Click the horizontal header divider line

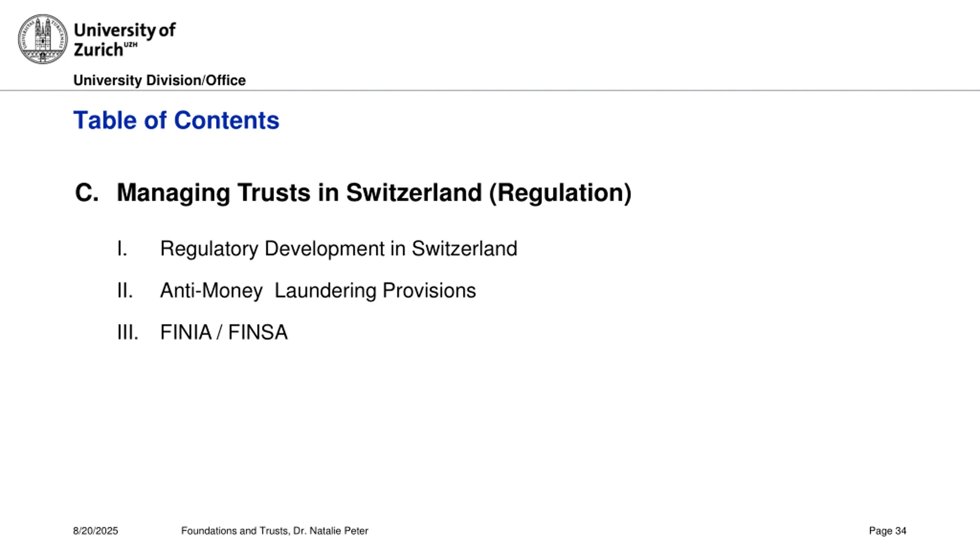490,91
